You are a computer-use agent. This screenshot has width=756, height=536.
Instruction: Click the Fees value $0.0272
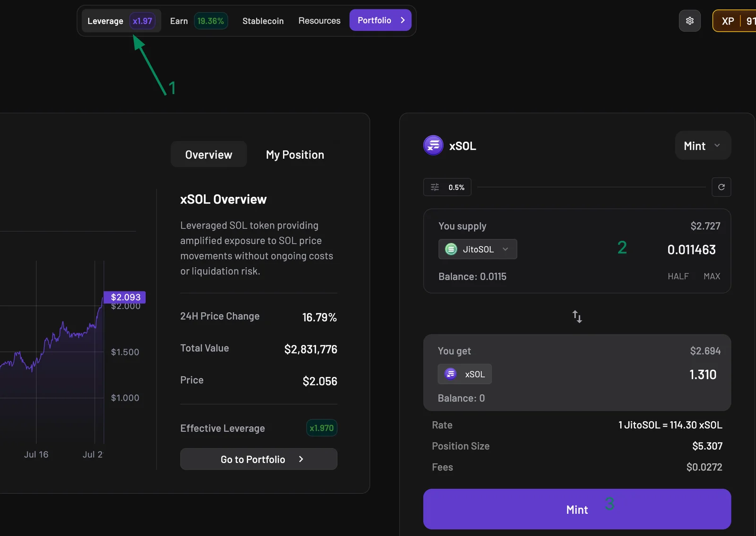tap(704, 467)
